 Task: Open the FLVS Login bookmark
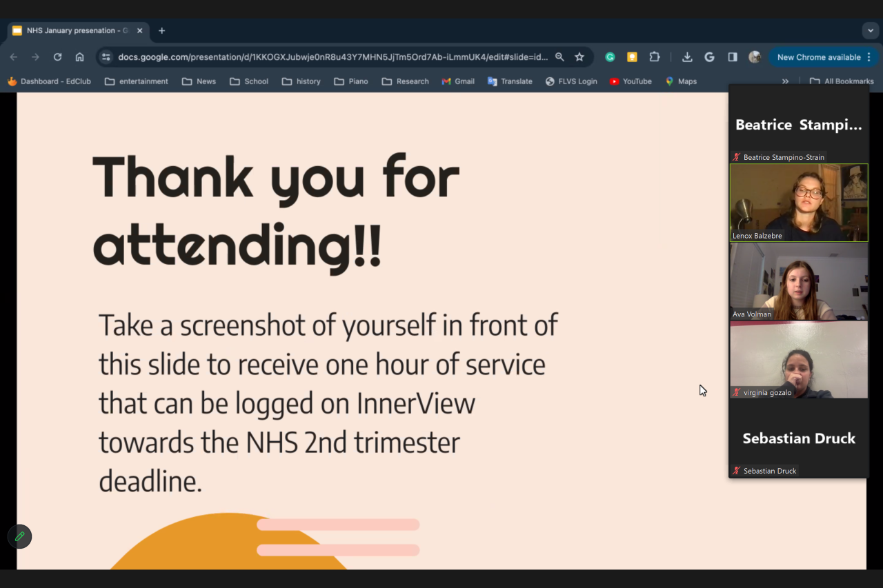(571, 81)
